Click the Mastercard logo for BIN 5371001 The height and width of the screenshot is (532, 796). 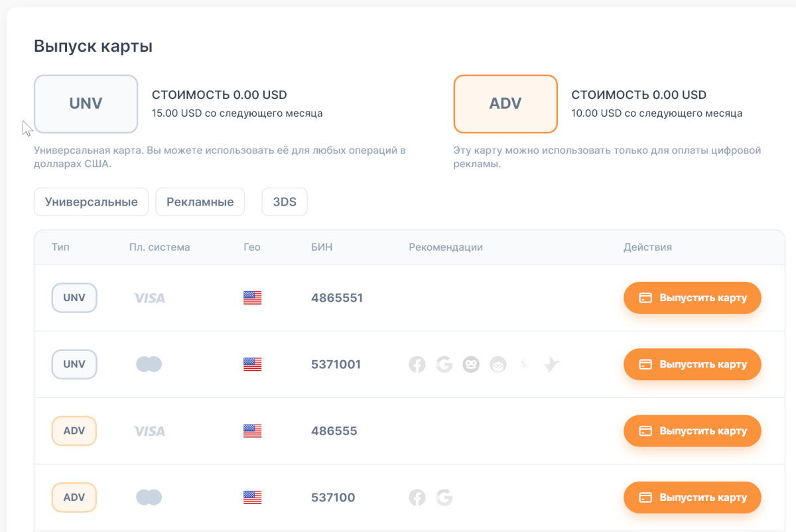(149, 364)
